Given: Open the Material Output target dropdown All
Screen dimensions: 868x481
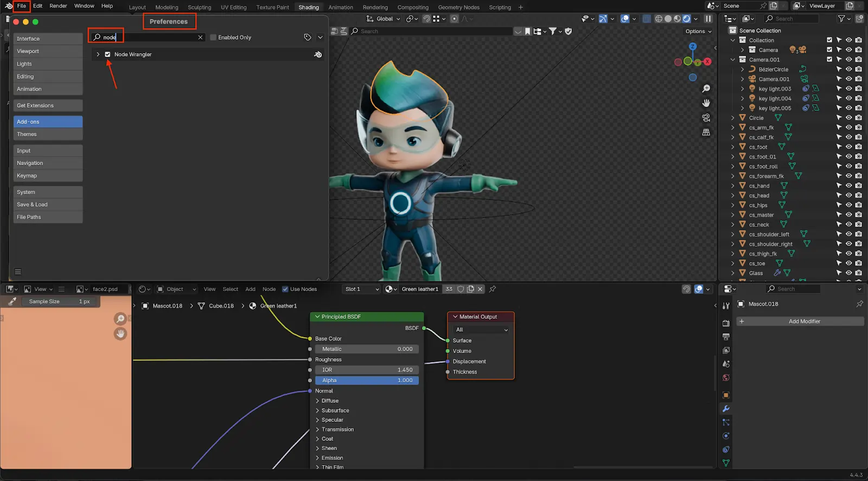Looking at the screenshot, I should pos(481,330).
